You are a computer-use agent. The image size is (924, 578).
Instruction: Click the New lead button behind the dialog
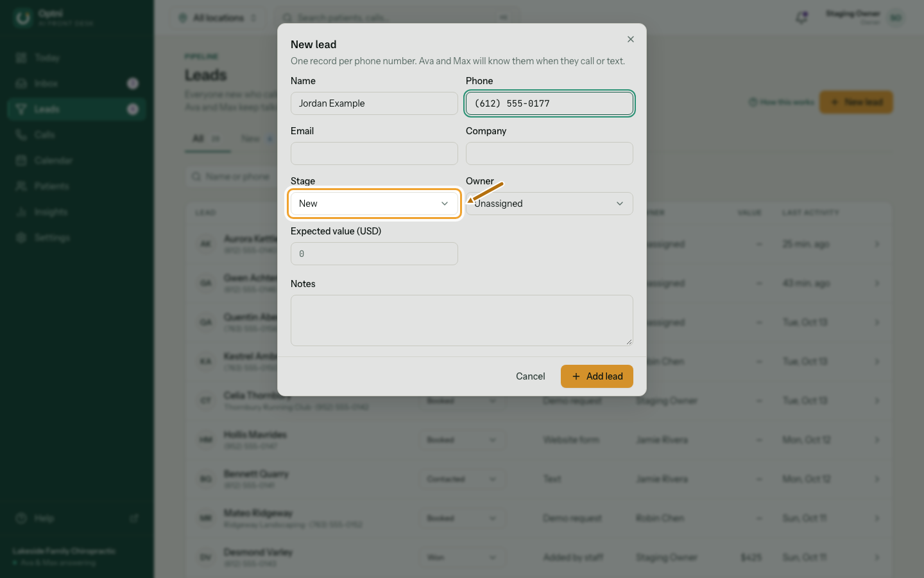(x=856, y=102)
